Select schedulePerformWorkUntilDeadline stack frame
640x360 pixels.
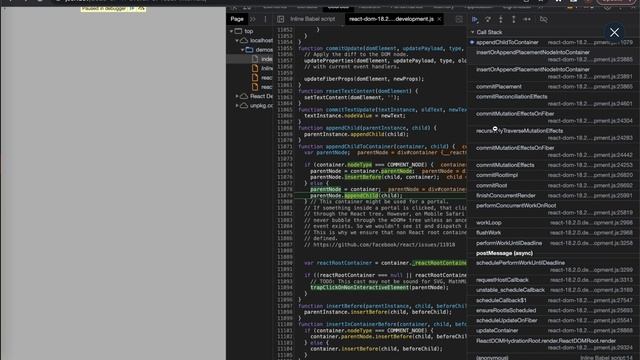(x=554, y=266)
